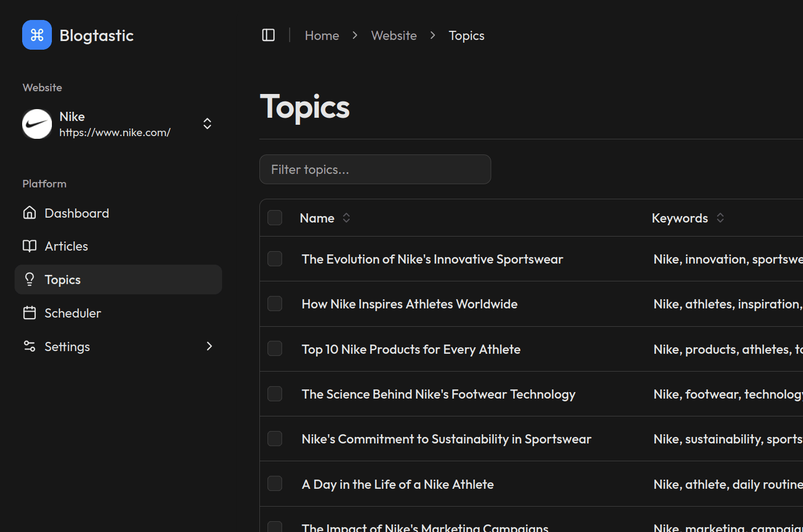Click the Topics lightbulb icon
Screen dimensions: 803x532
pyautogui.click(x=30, y=279)
